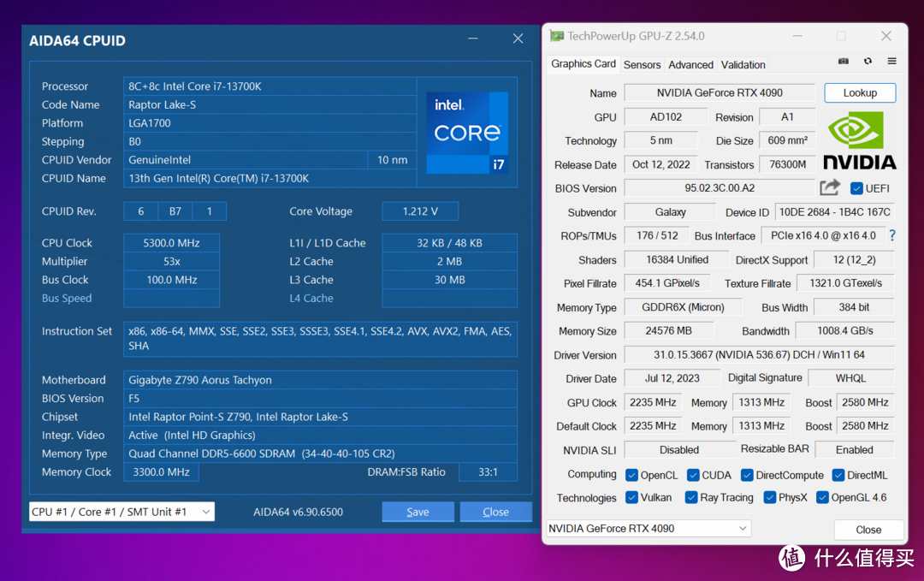Click the Memory Type GDDR6X (Micron) field

coord(683,307)
